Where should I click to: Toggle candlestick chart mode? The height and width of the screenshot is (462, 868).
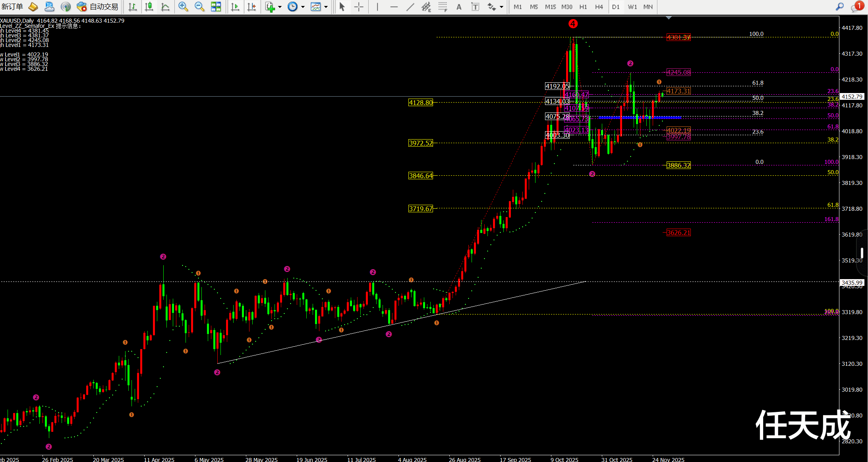tap(149, 7)
